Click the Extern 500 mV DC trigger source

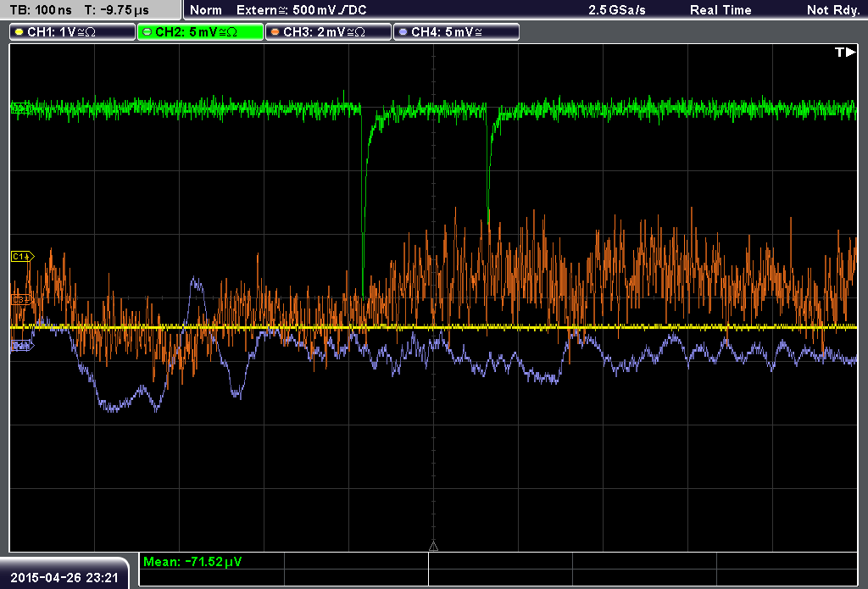coord(301,10)
